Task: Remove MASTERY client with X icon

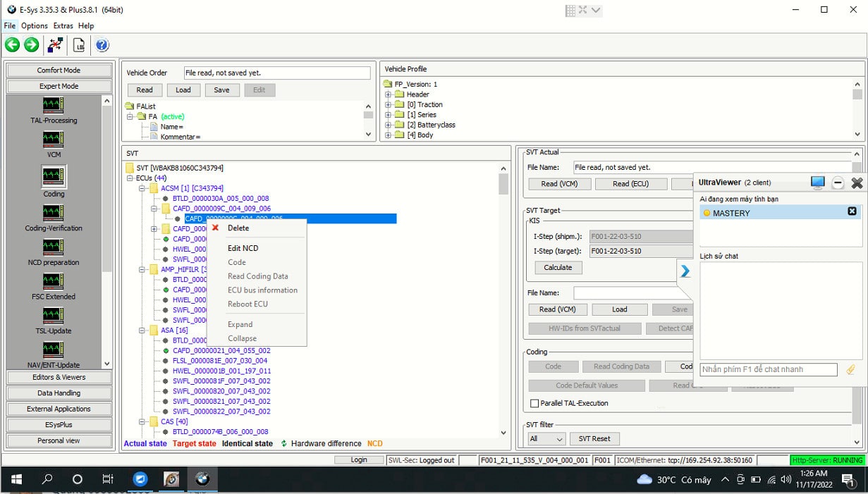Action: [852, 211]
